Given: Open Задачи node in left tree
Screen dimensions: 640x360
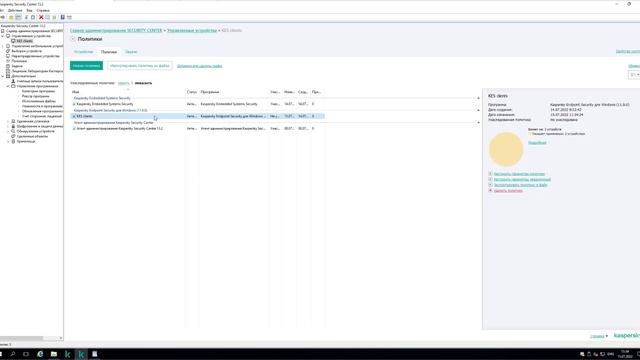Looking at the screenshot, I should (x=17, y=66).
